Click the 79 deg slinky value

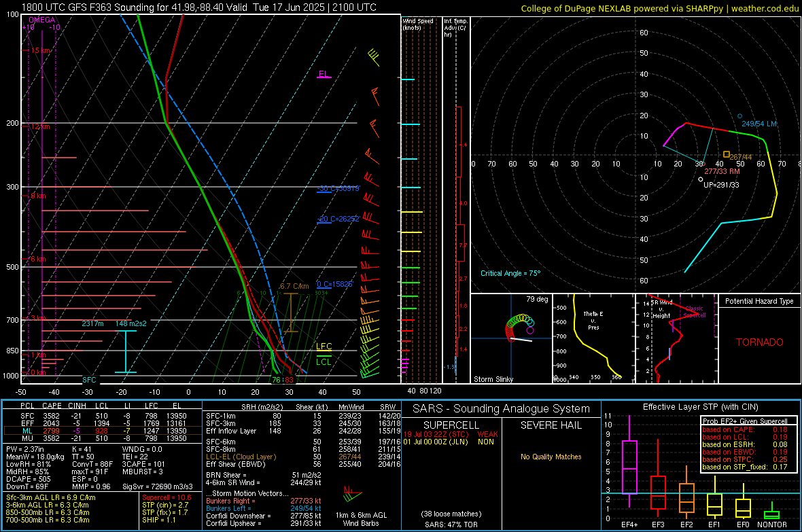537,299
